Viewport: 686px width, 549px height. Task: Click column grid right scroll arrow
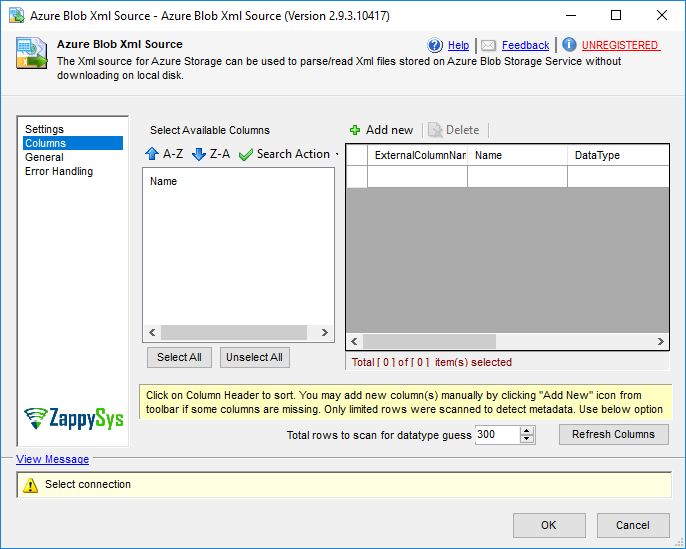pyautogui.click(x=661, y=341)
